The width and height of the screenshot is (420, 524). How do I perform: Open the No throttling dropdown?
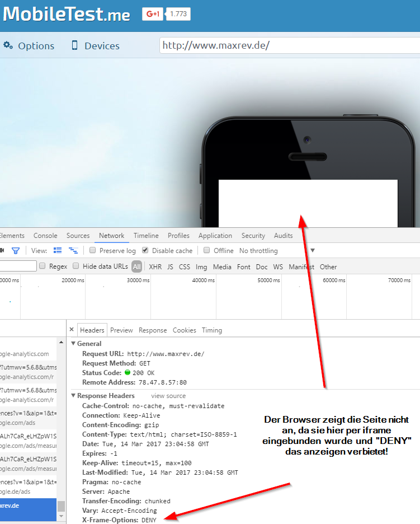click(x=277, y=251)
